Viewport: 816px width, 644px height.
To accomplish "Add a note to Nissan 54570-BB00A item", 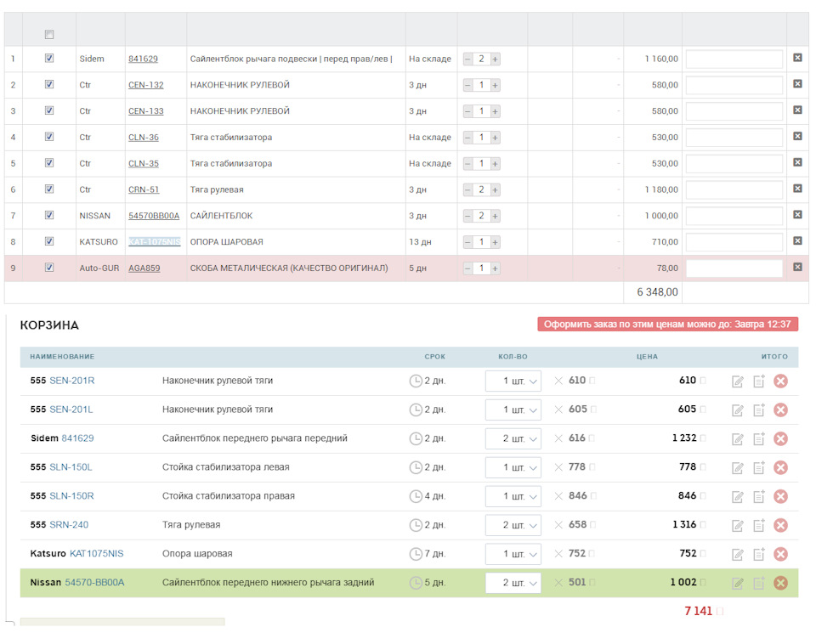I will [x=759, y=583].
